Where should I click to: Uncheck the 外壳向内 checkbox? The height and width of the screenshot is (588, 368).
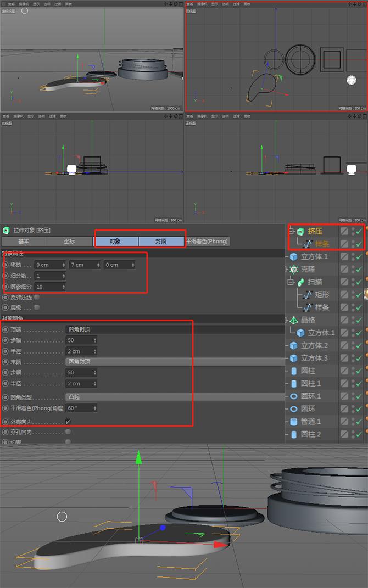[x=68, y=422]
